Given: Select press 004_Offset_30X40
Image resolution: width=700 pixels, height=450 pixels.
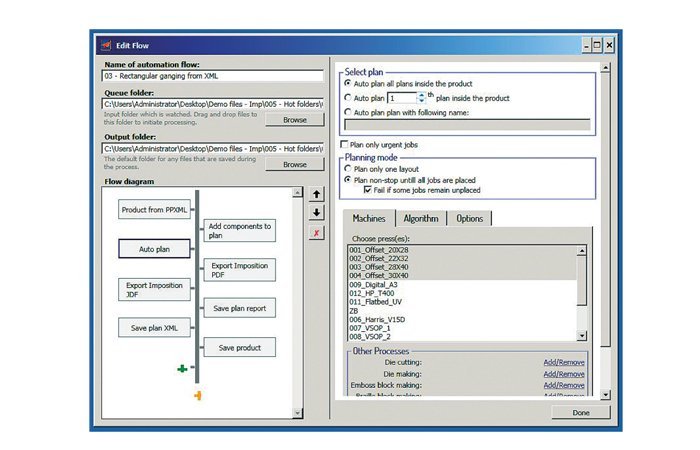Looking at the screenshot, I should 462,275.
